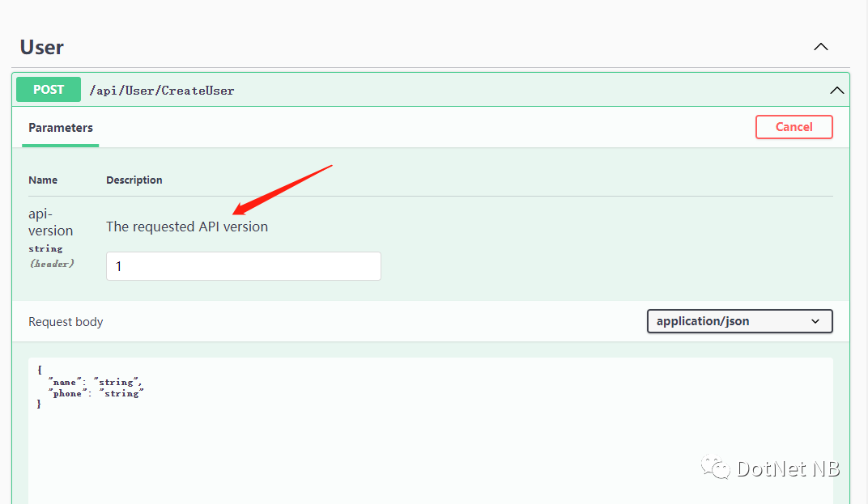Click the DotNet NB watermark text
Screen dimensions: 868x504
tap(788, 468)
